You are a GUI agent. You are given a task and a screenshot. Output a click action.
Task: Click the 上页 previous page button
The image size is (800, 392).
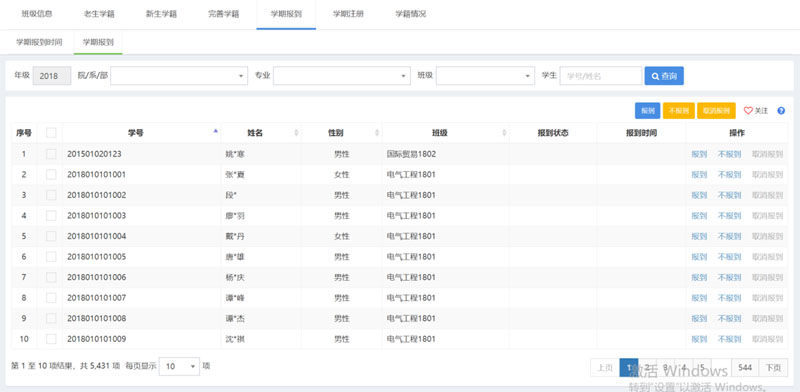[x=605, y=368]
